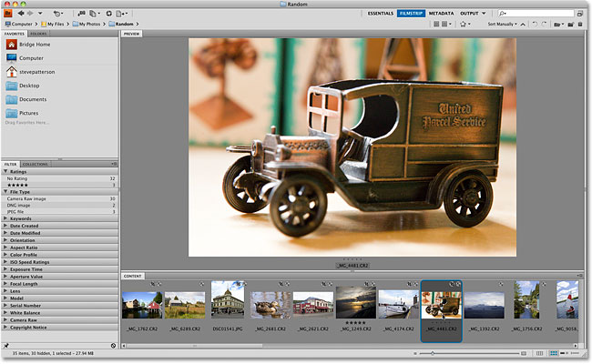Viewport: 592px width, 364px height.
Task: Switch to the Essentials workspace
Action: (x=380, y=14)
